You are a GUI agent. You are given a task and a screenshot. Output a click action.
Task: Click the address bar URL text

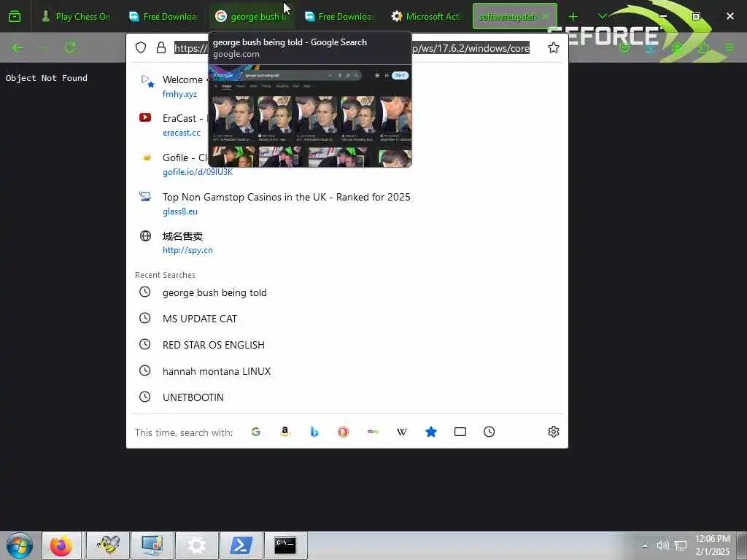(x=352, y=48)
